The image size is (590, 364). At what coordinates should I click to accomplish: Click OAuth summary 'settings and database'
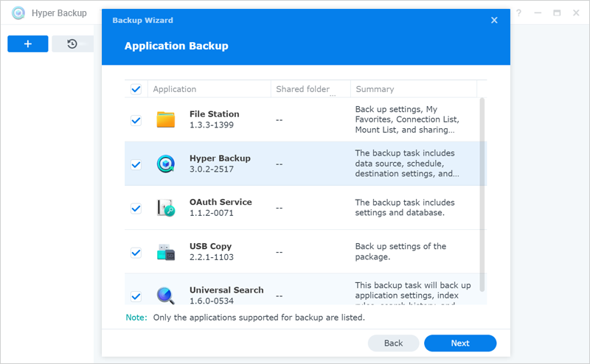404,208
